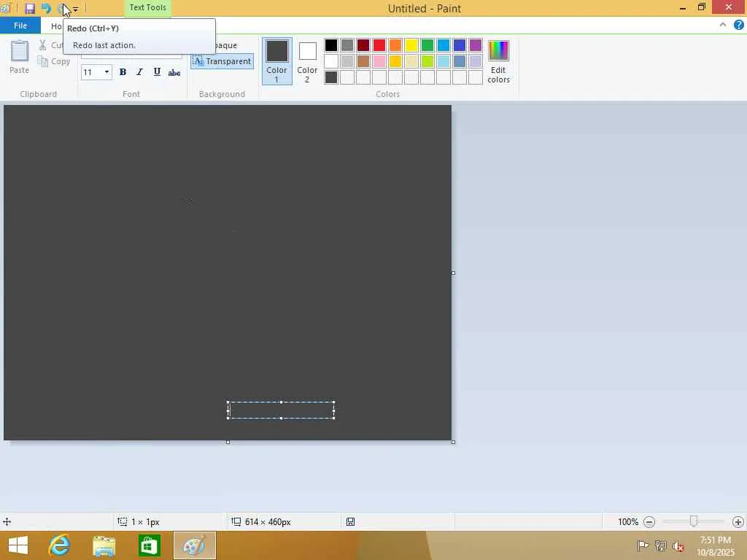
Task: Toggle underline formatting
Action: click(157, 72)
